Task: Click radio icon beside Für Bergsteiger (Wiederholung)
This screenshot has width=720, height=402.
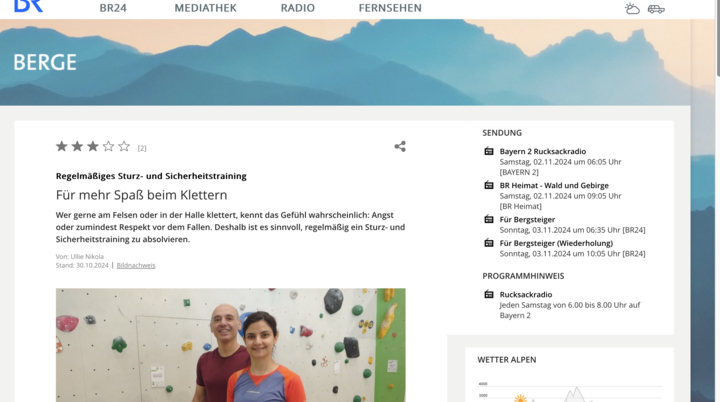Action: (x=489, y=243)
